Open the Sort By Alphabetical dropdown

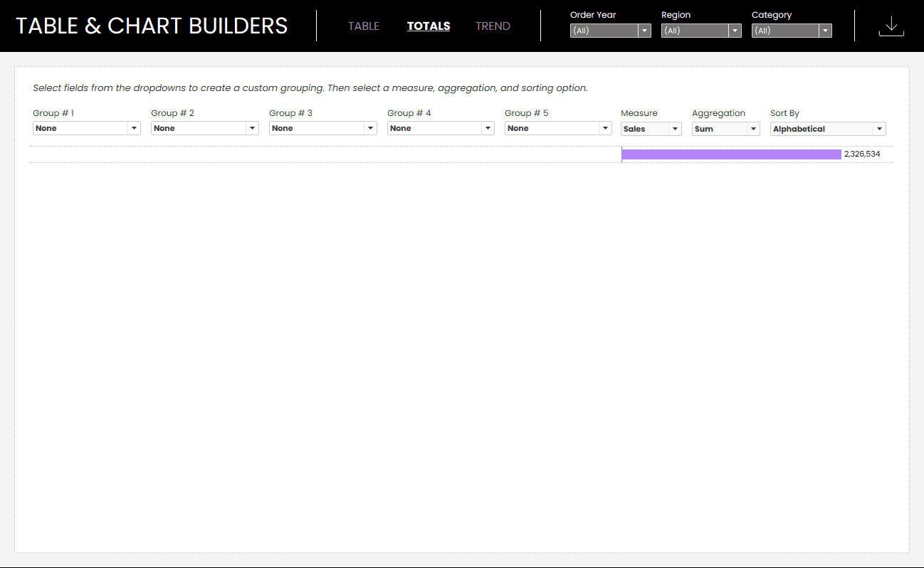(827, 129)
